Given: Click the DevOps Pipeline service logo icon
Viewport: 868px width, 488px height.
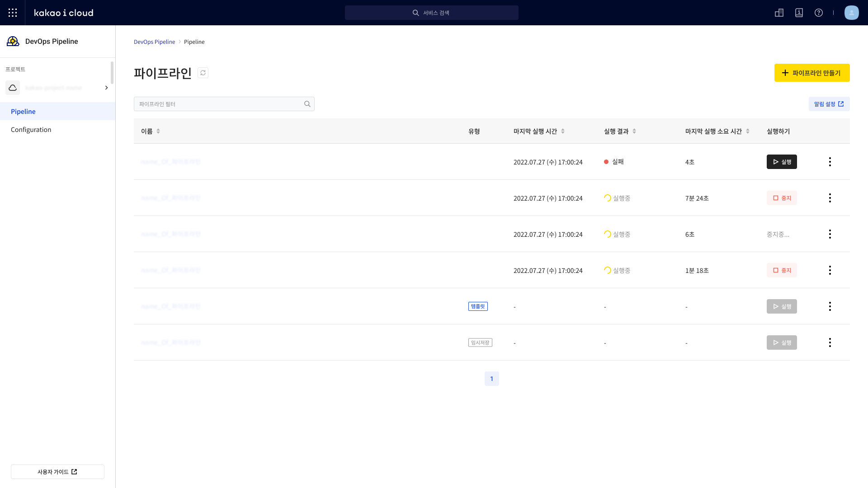Looking at the screenshot, I should point(13,42).
